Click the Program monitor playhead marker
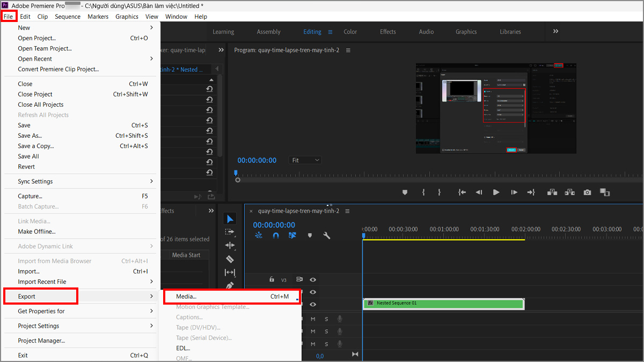 [236, 173]
